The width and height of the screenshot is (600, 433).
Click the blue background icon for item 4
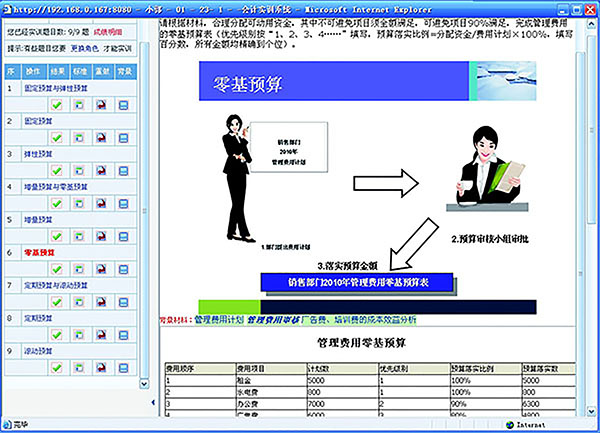tap(123, 203)
